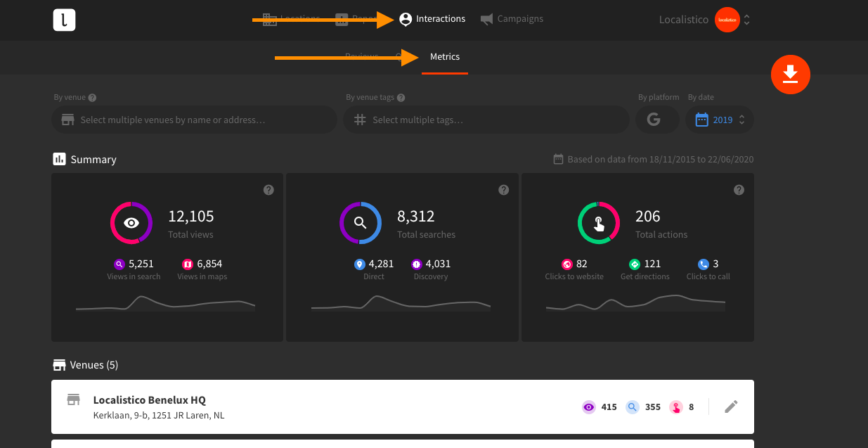Open the Localistico Benelux HQ venue
The width and height of the screenshot is (868, 448).
pyautogui.click(x=403, y=407)
